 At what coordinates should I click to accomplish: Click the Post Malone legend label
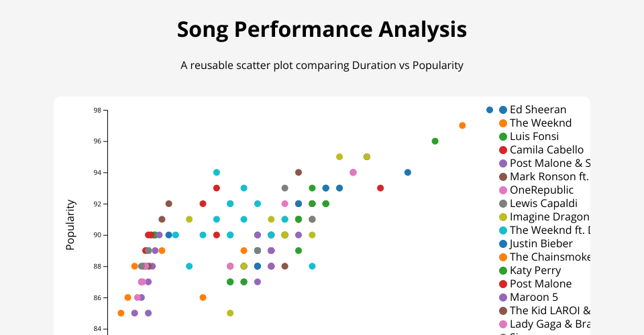[x=540, y=284]
